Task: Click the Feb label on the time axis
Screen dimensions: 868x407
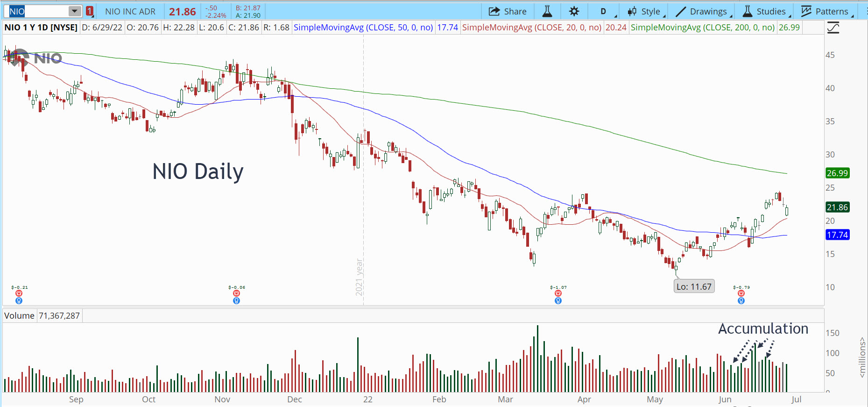Action: click(x=439, y=400)
